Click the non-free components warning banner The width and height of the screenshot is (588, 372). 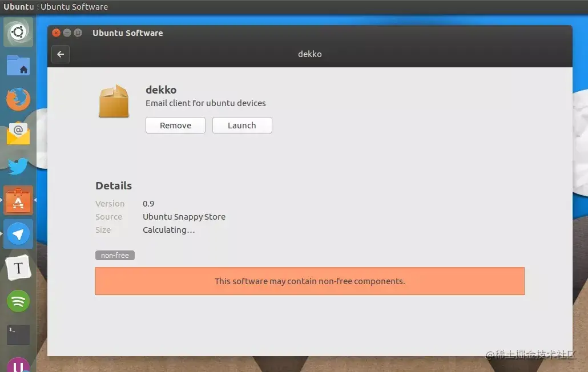click(x=310, y=281)
